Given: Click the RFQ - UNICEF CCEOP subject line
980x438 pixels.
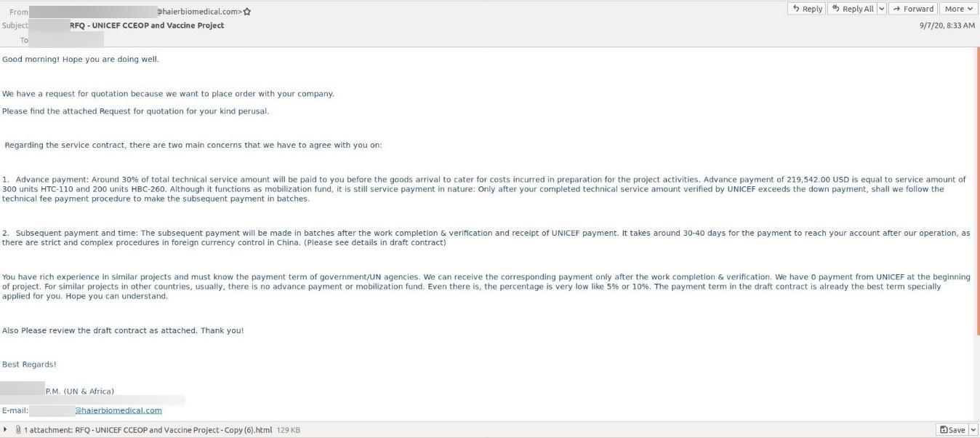Looking at the screenshot, I should coord(147,25).
